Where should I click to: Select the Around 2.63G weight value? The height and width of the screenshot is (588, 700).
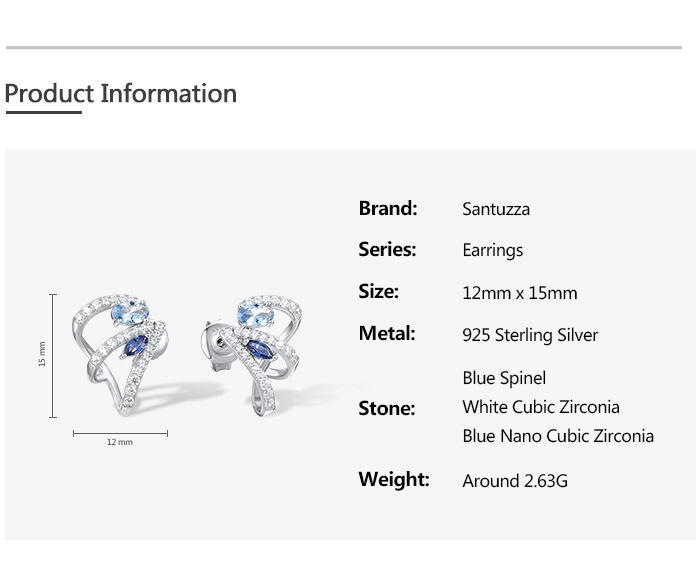515,481
